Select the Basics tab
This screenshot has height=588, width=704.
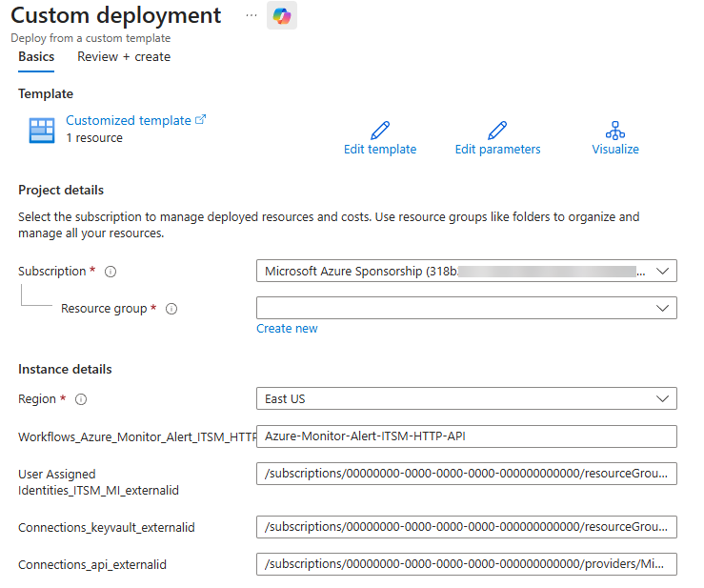pyautogui.click(x=36, y=57)
